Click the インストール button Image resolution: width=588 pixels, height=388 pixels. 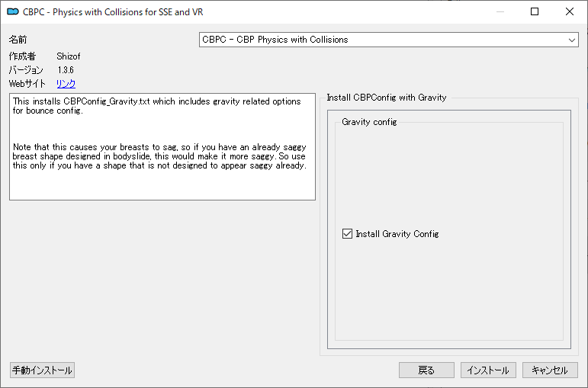pyautogui.click(x=488, y=370)
